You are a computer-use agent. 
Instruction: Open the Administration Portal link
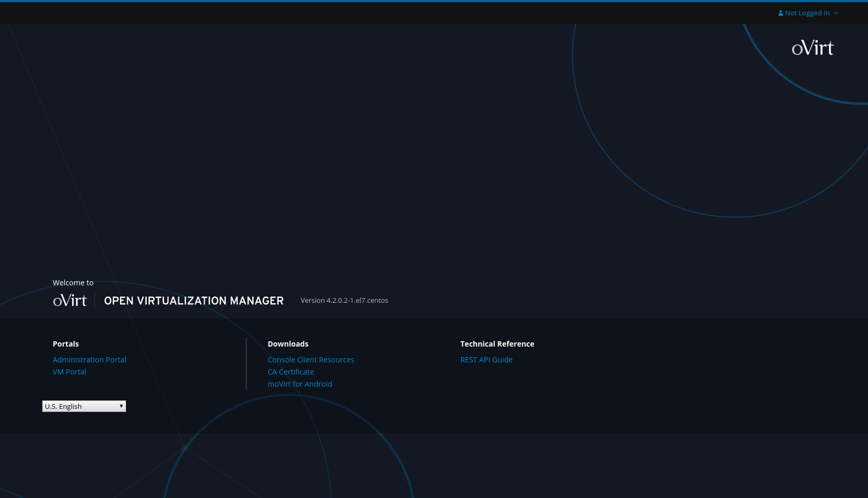click(89, 360)
